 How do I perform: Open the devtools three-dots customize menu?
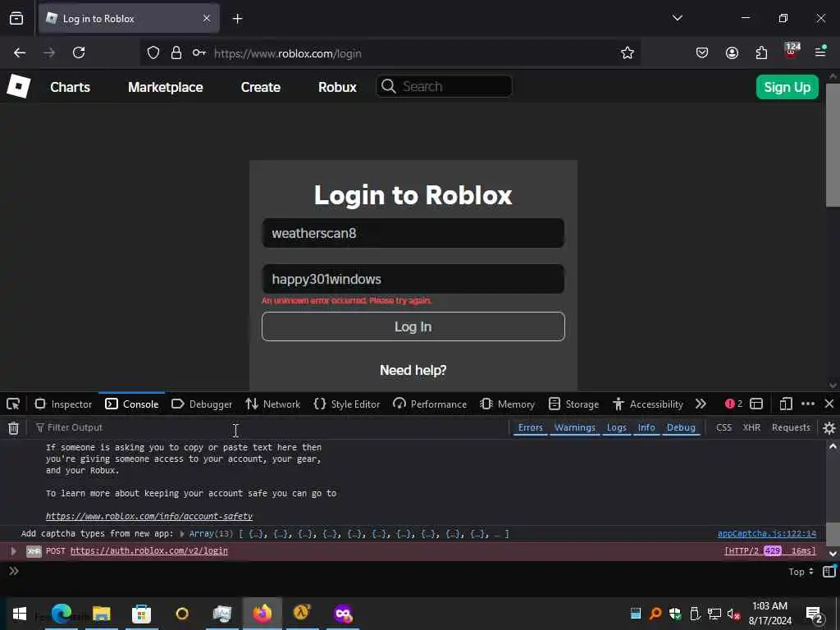click(x=808, y=404)
